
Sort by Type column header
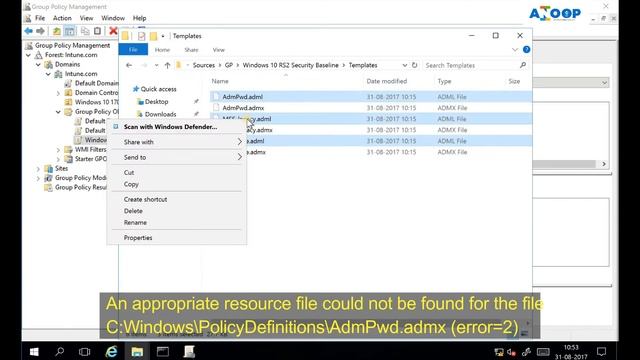pyautogui.click(x=444, y=81)
